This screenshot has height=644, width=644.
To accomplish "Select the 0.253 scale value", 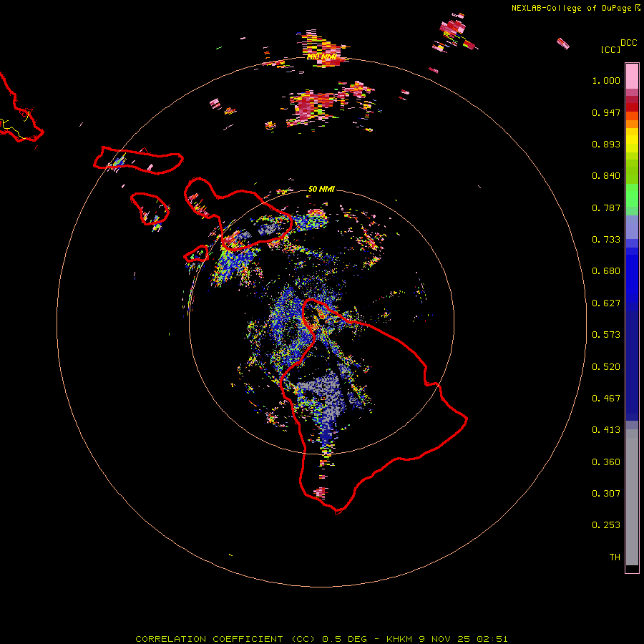I will tap(606, 525).
